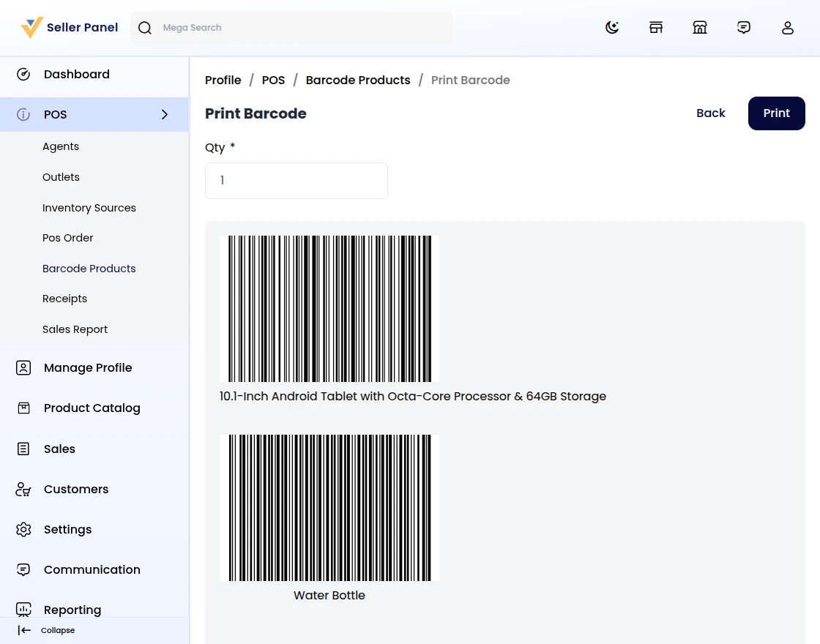Click the Dashboard gauge icon
Screen dimensions: 820x644
23,74
